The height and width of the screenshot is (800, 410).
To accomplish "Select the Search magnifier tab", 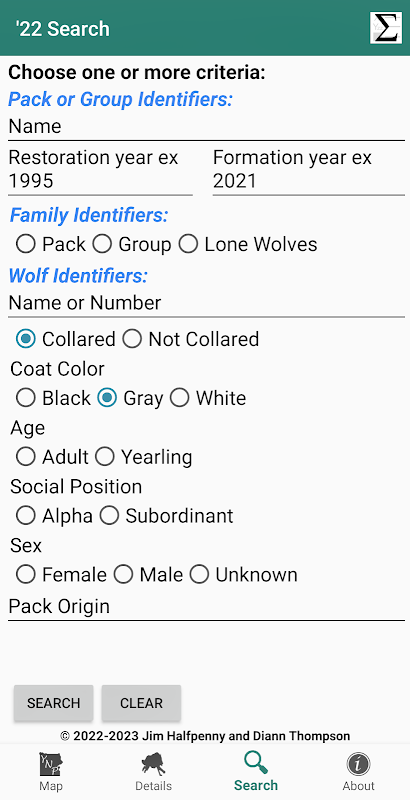I will click(255, 763).
